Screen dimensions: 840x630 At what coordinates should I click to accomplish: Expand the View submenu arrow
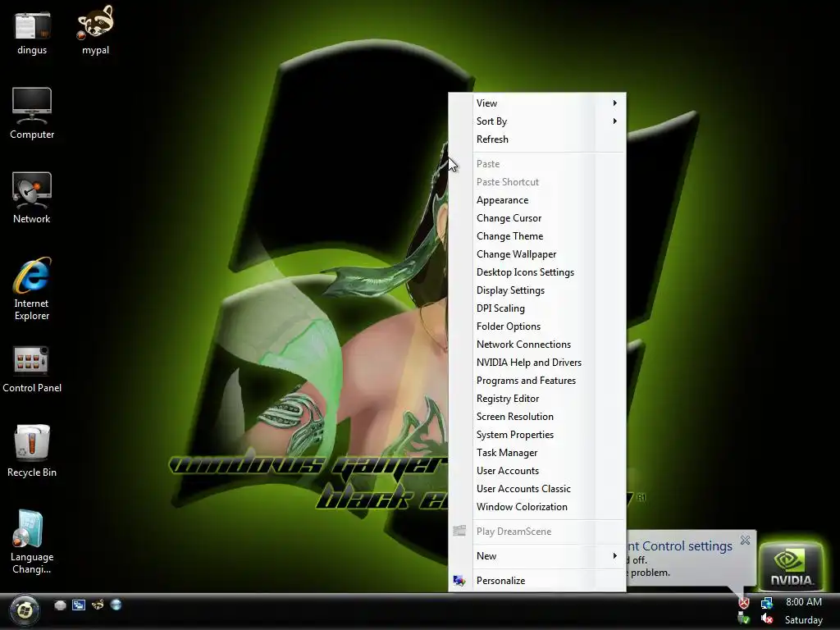point(615,103)
